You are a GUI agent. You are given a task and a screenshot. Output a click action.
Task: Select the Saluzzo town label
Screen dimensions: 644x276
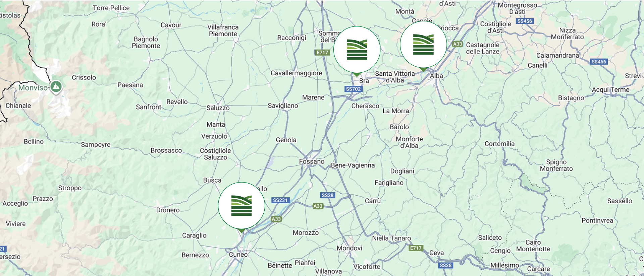click(218, 108)
